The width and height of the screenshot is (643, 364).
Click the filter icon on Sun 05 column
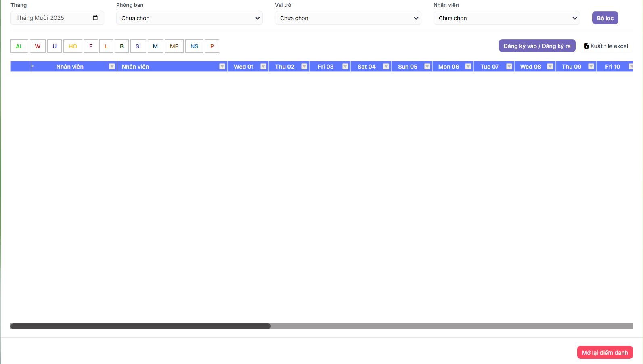coord(427,67)
